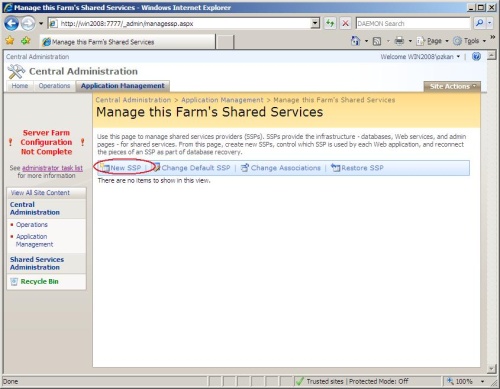The image size is (500, 389).
Task: Click the Favorites Center star icon
Action: (10, 41)
